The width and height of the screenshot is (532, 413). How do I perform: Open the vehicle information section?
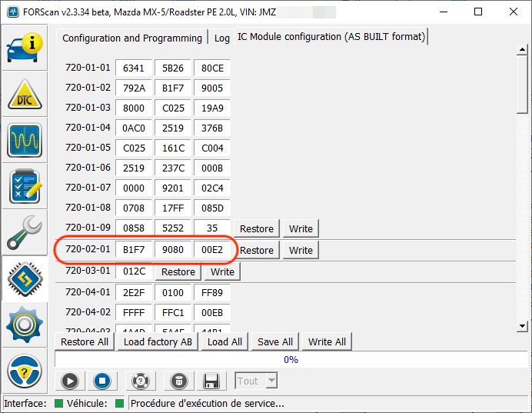25,47
